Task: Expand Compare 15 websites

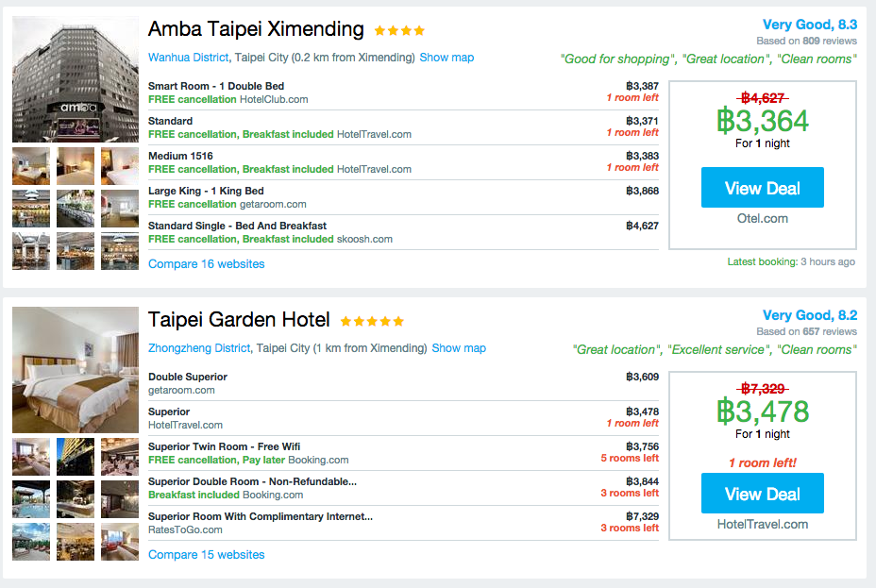Action: coord(207,555)
